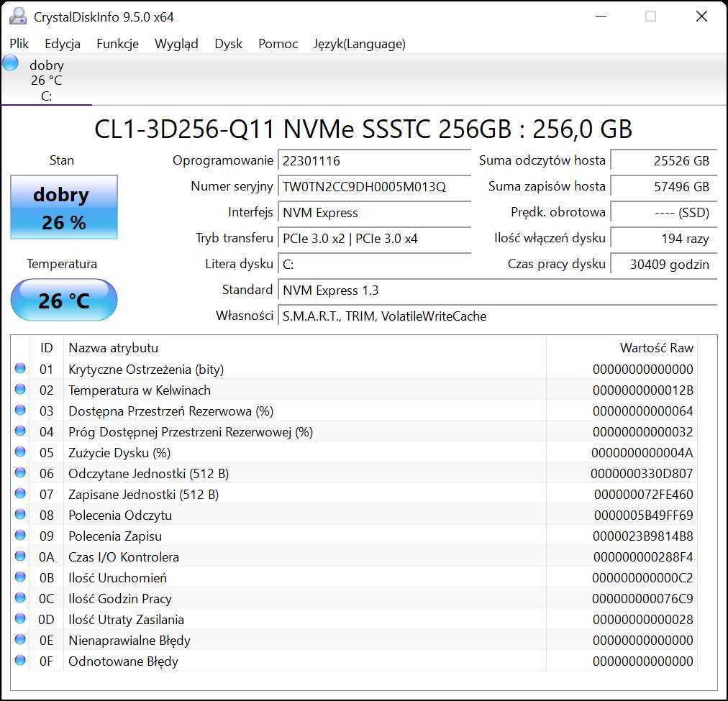
Task: Click the Własności field with S.M.A.R.T., TRIM
Action: (x=498, y=316)
